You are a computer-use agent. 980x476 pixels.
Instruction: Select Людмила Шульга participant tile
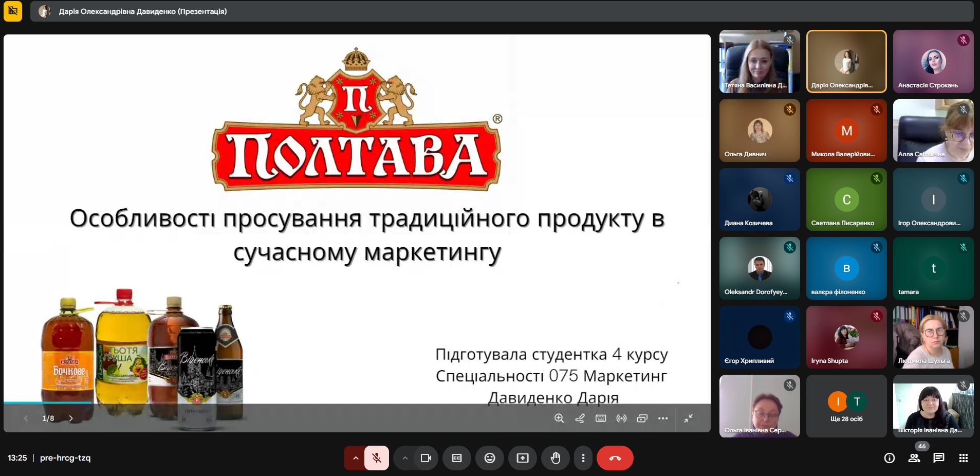click(x=933, y=337)
